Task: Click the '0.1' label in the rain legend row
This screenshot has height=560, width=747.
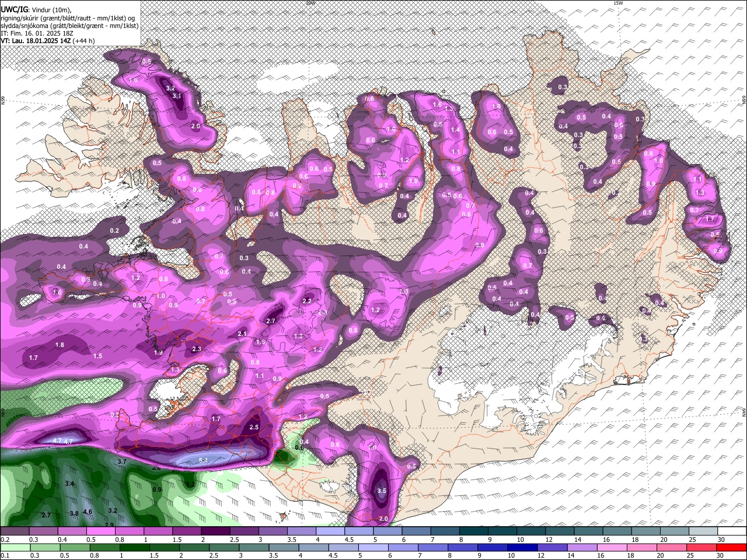Action: pos(5,555)
